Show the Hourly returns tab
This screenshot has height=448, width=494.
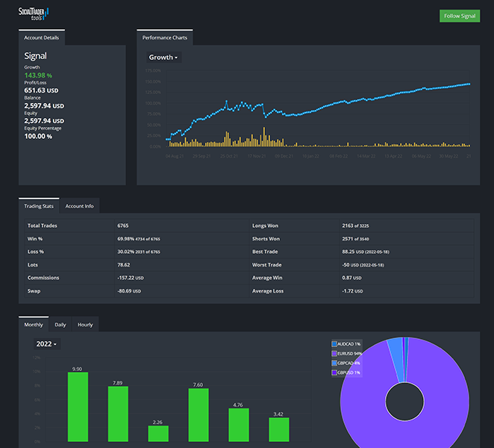85,325
